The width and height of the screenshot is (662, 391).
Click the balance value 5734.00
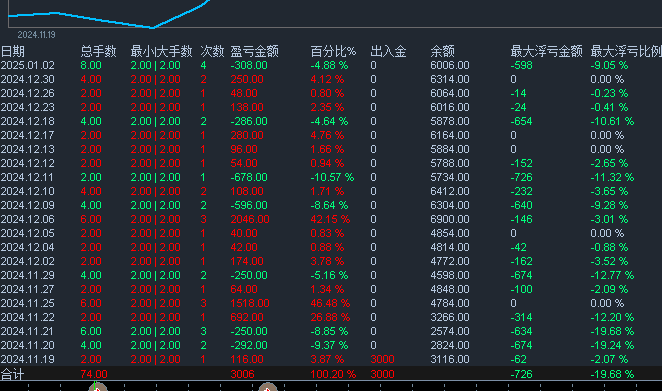(x=450, y=177)
